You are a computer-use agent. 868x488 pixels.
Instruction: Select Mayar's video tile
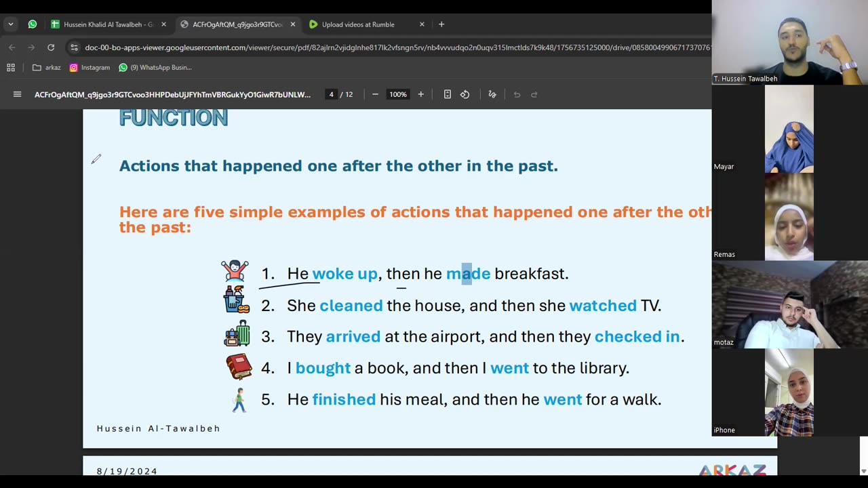point(790,129)
